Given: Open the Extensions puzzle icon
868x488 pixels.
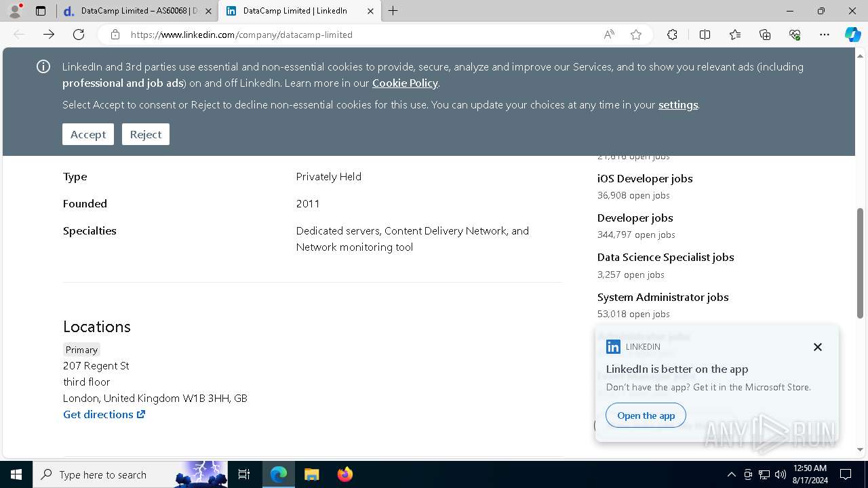Looking at the screenshot, I should click(x=672, y=35).
